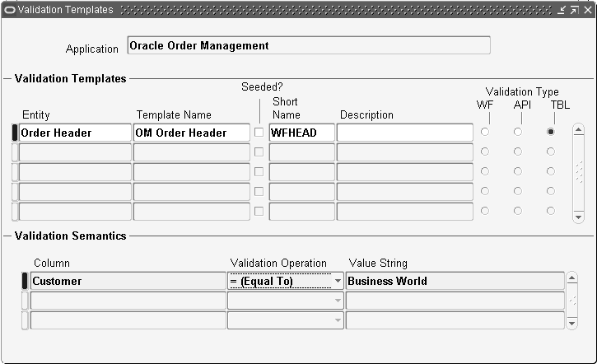This screenshot has height=364, width=597.
Task: Click scroll up arrow of Validation Templates list
Action: click(578, 130)
